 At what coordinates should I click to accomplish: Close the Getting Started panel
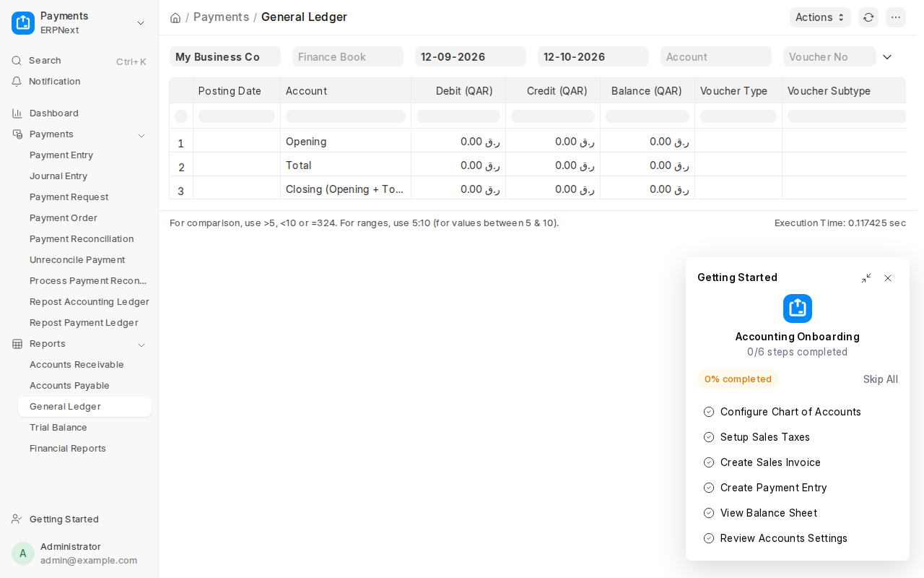click(888, 278)
